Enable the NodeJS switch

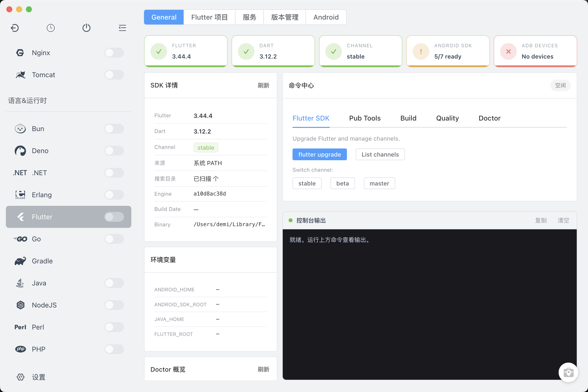[x=114, y=305]
